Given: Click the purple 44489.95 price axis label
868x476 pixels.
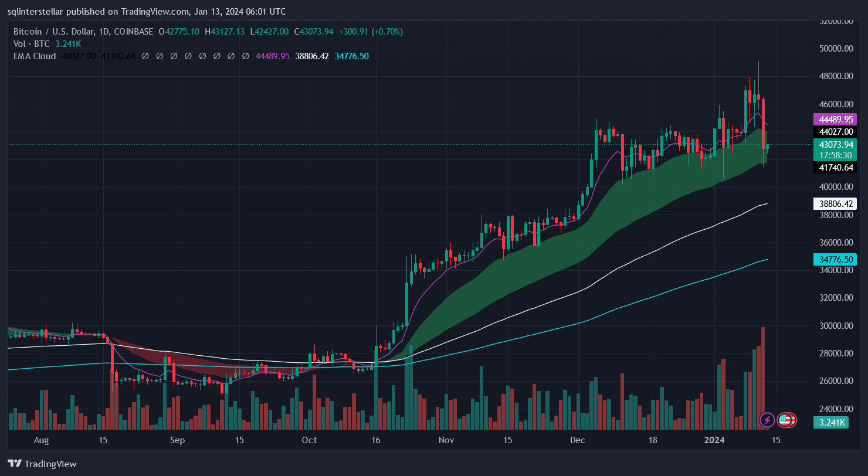Looking at the screenshot, I should coord(835,119).
